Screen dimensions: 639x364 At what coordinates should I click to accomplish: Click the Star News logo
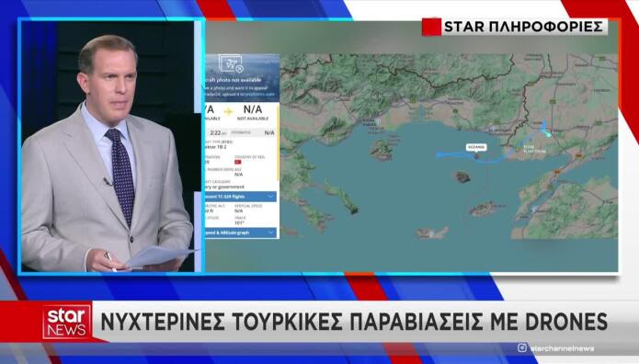point(67,322)
